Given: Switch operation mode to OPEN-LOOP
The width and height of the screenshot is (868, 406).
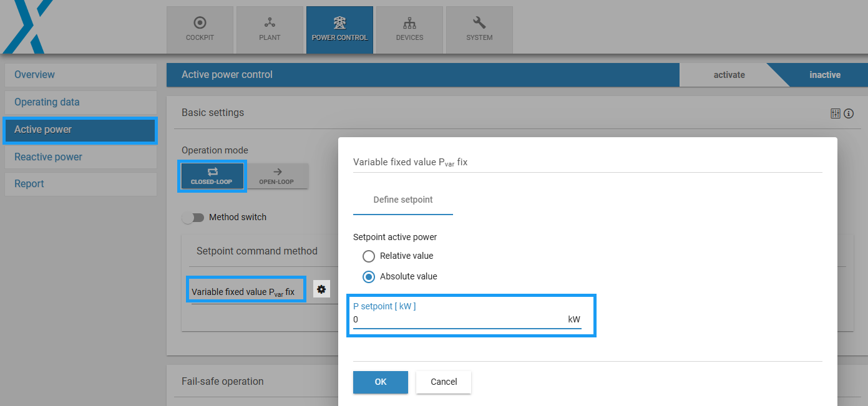Looking at the screenshot, I should point(278,175).
